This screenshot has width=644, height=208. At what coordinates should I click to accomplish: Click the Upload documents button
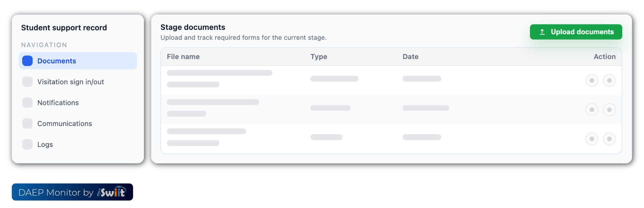[576, 32]
